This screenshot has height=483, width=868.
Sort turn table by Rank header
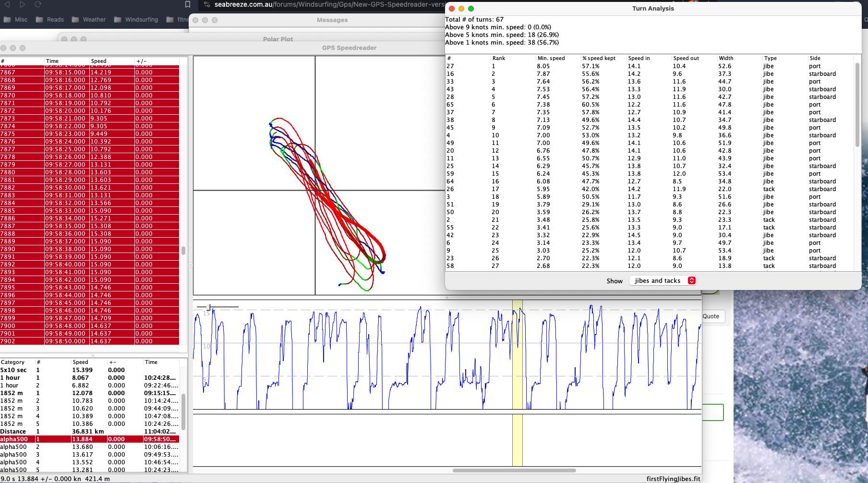[x=498, y=58]
